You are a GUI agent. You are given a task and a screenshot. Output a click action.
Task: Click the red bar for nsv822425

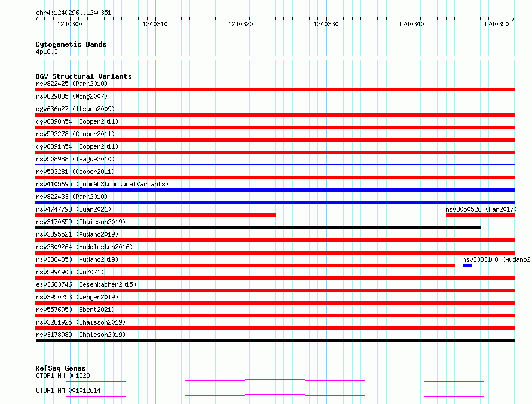coord(275,90)
